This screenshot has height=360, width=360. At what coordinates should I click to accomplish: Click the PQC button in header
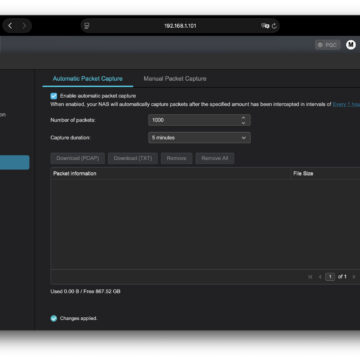point(327,45)
